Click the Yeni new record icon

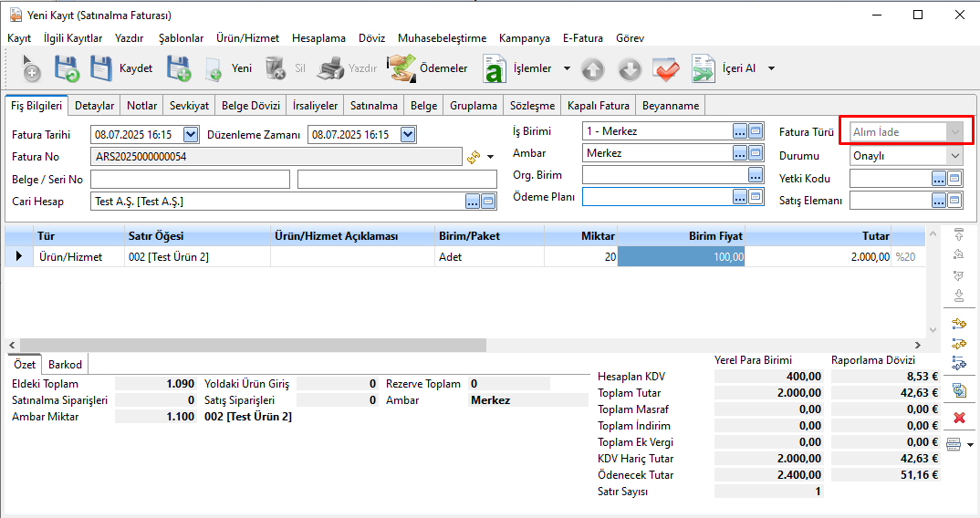(213, 68)
